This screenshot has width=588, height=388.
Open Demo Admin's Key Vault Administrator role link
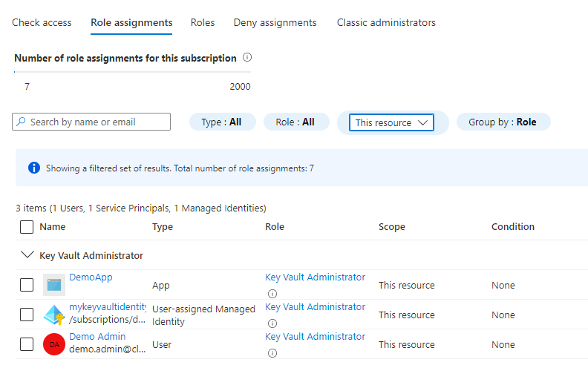[x=315, y=337]
